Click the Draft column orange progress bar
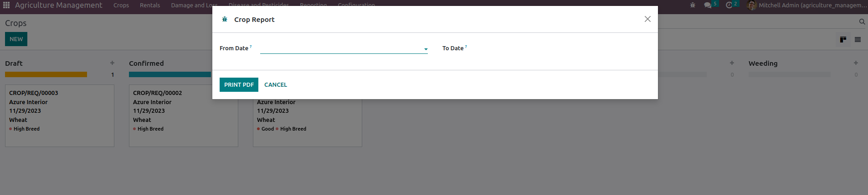The height and width of the screenshot is (195, 868). click(x=46, y=74)
